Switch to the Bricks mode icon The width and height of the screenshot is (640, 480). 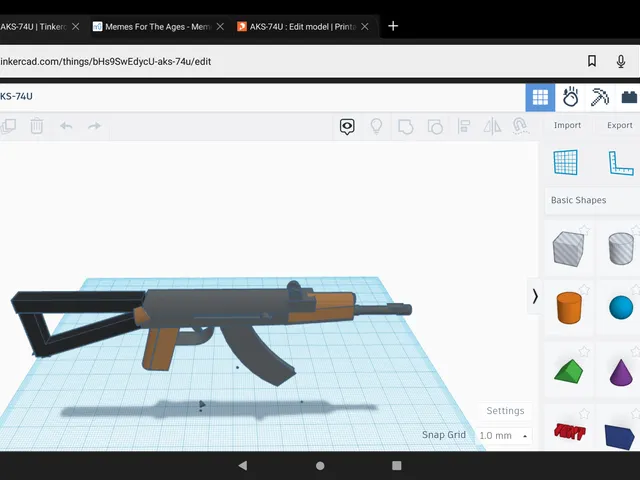[629, 97]
